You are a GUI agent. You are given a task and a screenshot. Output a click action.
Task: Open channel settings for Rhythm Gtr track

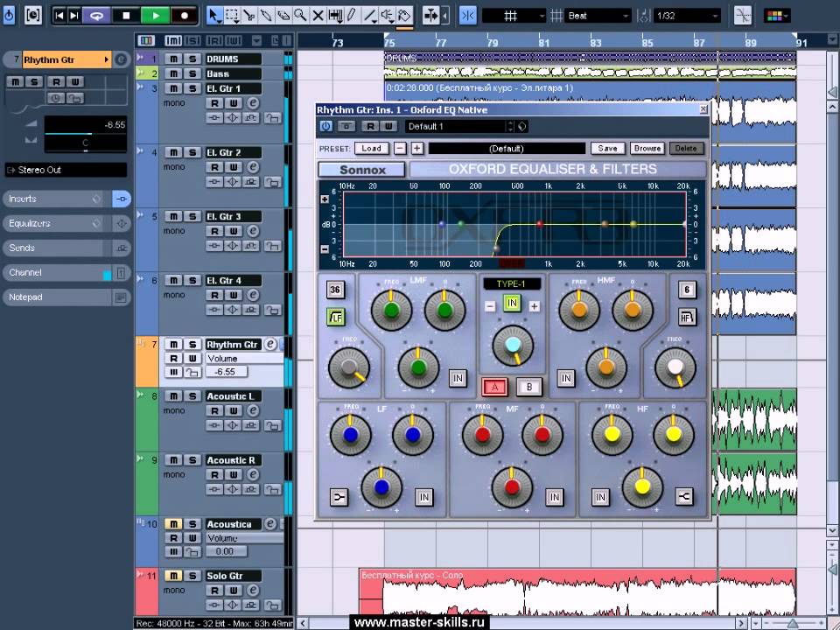point(271,344)
